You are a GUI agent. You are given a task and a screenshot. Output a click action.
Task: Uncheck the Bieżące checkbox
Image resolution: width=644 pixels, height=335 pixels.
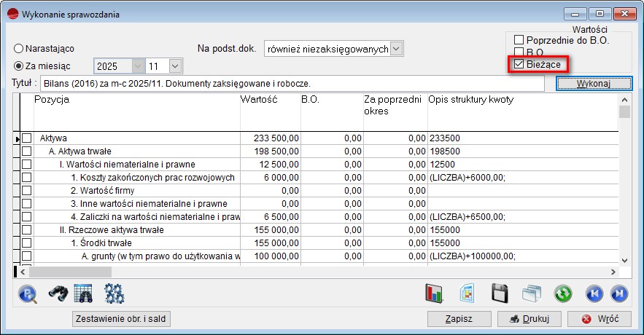pyautogui.click(x=519, y=65)
